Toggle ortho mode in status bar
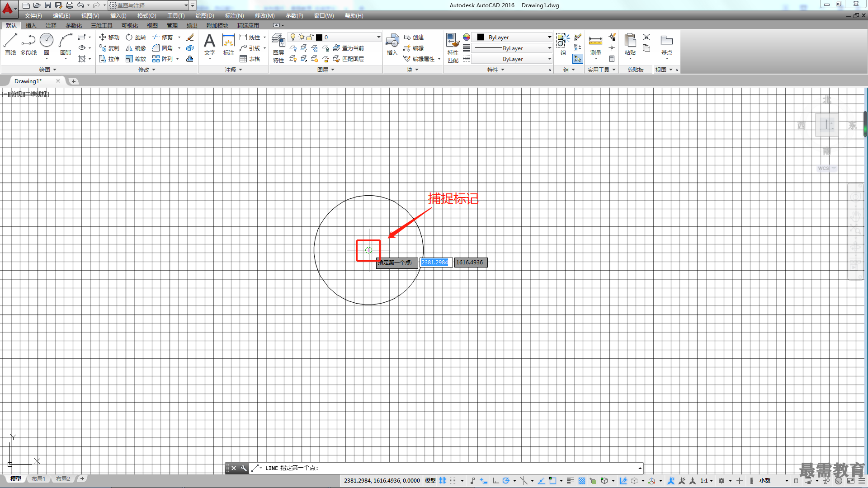The image size is (868, 488). [x=495, y=480]
